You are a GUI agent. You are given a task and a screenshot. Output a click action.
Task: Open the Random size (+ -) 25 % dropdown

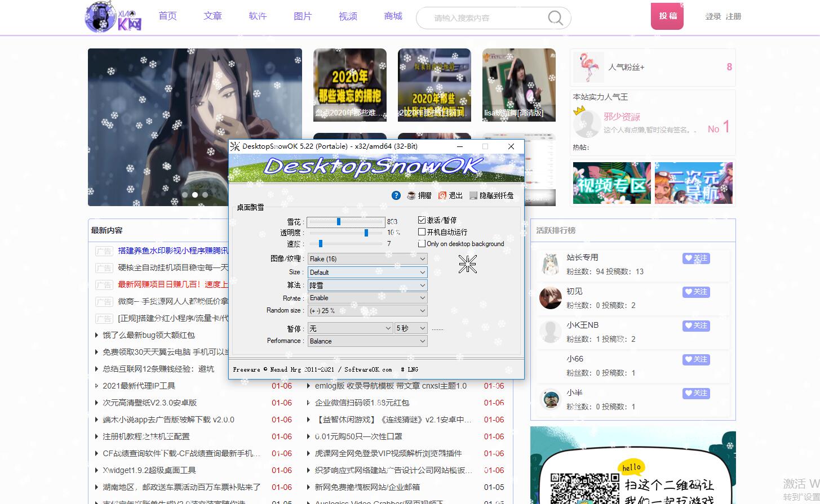click(367, 311)
